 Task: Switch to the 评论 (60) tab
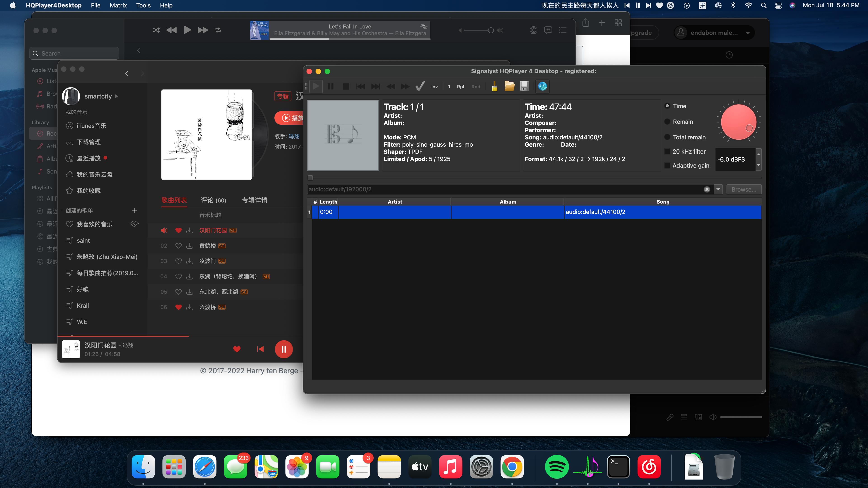(213, 200)
